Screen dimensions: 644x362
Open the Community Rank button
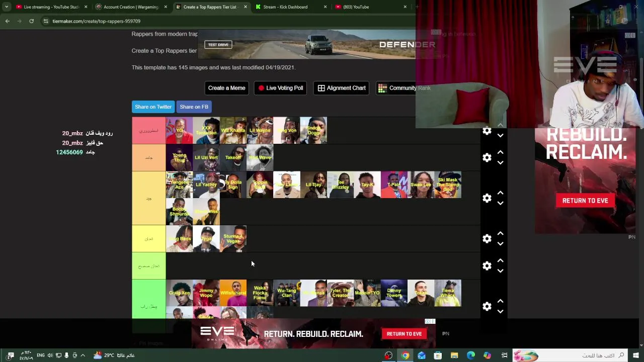[x=405, y=88]
